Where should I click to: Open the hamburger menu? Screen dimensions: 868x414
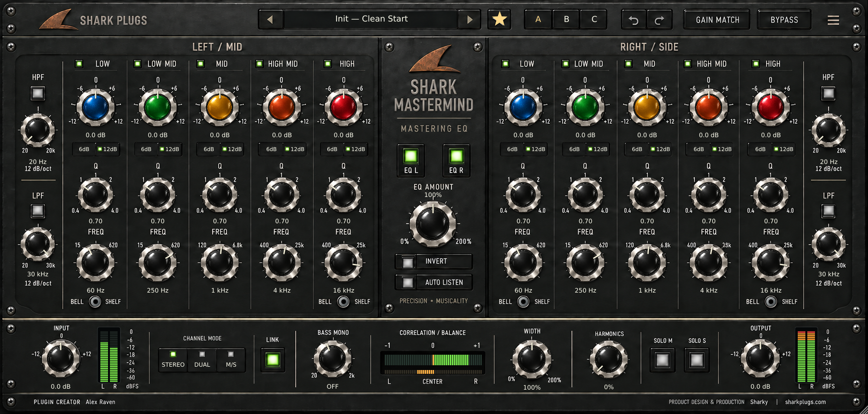833,20
